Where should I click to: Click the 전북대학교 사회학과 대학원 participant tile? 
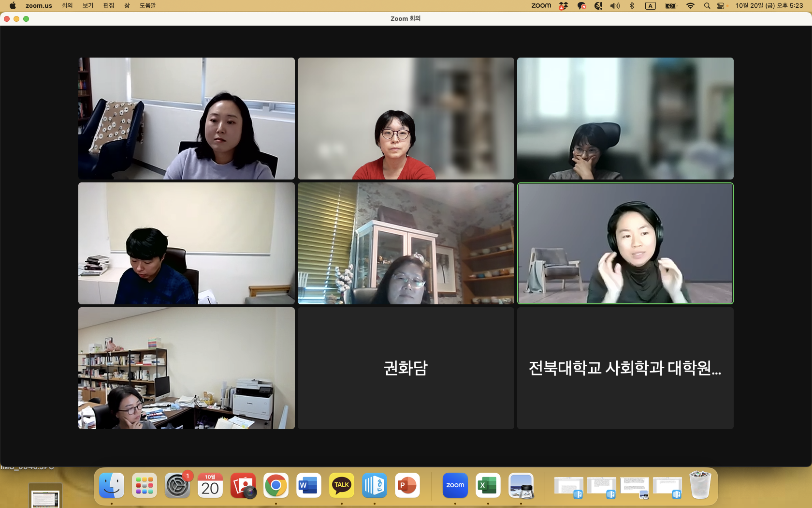[x=625, y=368]
